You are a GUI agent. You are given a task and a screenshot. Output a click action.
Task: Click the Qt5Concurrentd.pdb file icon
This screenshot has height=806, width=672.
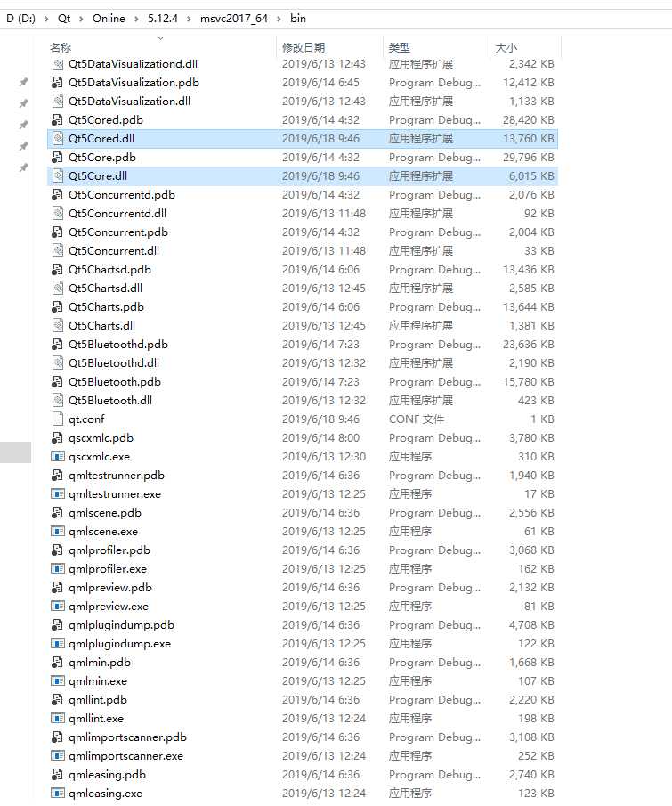58,195
